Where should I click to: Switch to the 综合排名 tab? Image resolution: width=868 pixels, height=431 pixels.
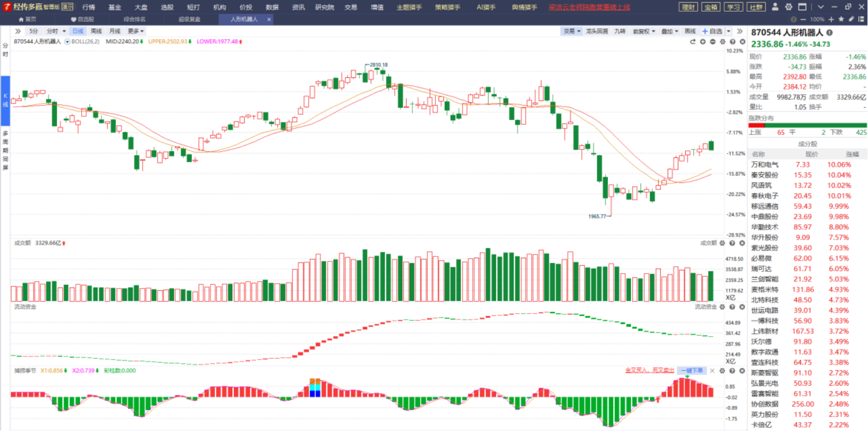click(134, 19)
